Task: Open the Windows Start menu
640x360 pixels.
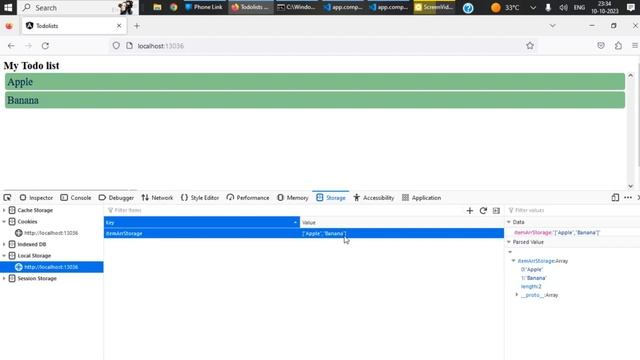Action: [x=8, y=7]
